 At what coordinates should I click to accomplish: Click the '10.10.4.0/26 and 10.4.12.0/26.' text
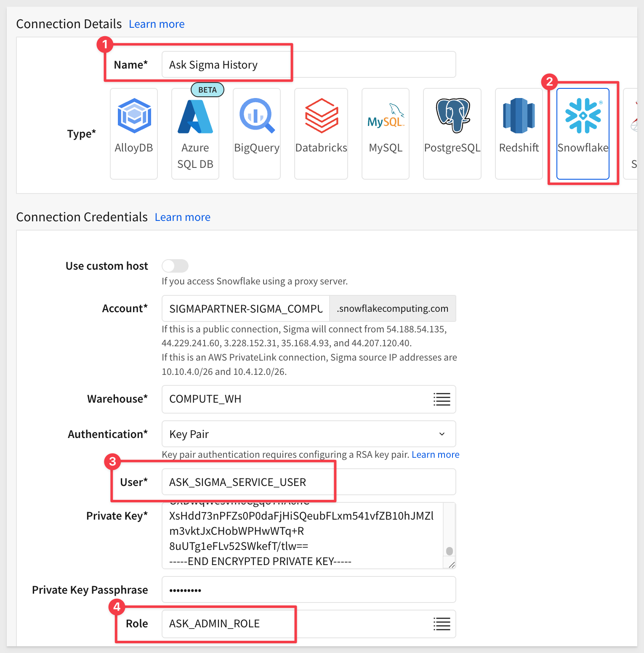click(x=224, y=372)
